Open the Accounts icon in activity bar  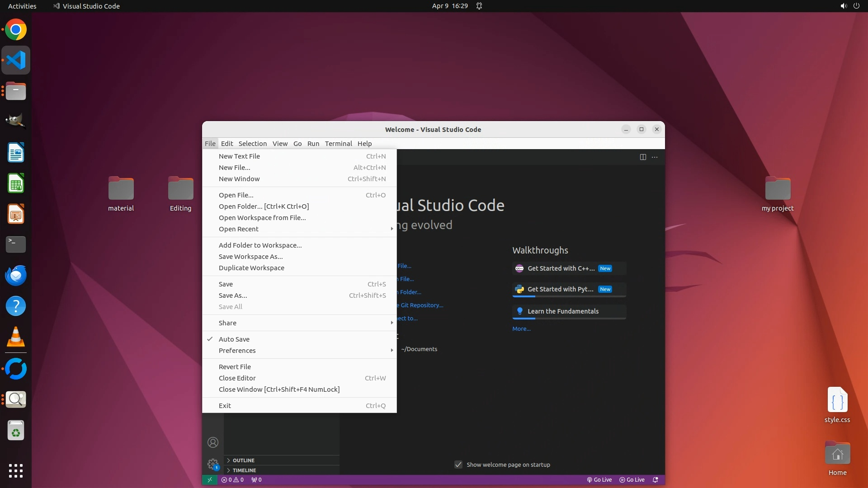[213, 442]
